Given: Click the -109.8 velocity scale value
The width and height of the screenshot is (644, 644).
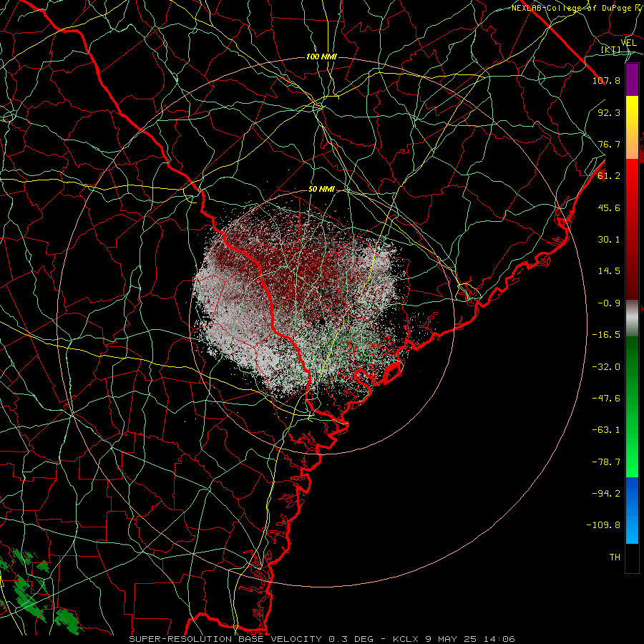Looking at the screenshot, I should pyautogui.click(x=603, y=525).
